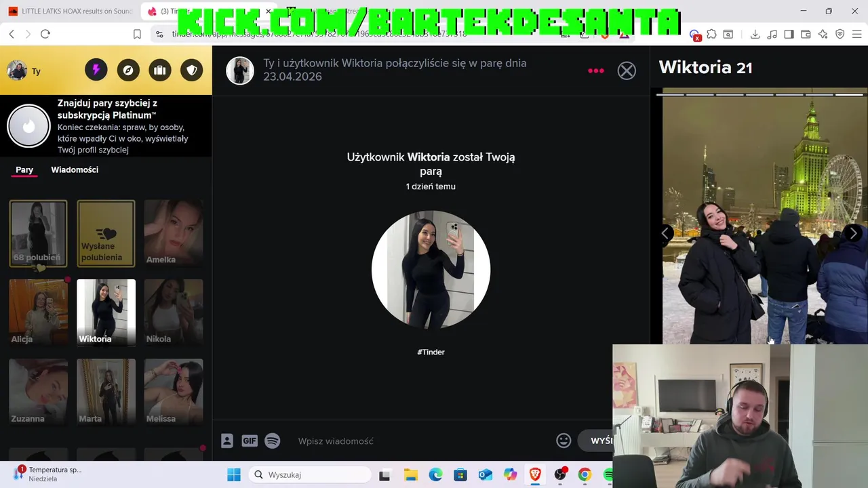The image size is (868, 488).
Task: Open the Brave Leo AI sparkle icon
Action: [823, 34]
